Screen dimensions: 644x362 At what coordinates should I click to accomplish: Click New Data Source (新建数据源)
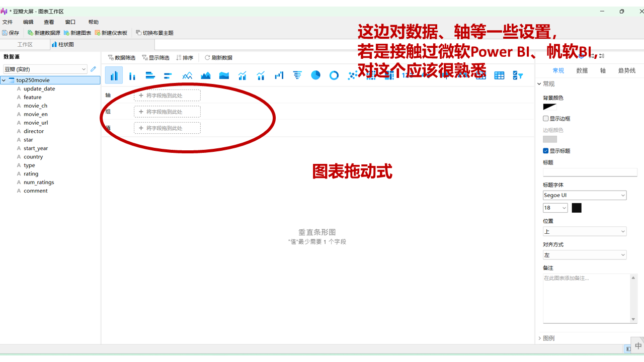pyautogui.click(x=44, y=33)
